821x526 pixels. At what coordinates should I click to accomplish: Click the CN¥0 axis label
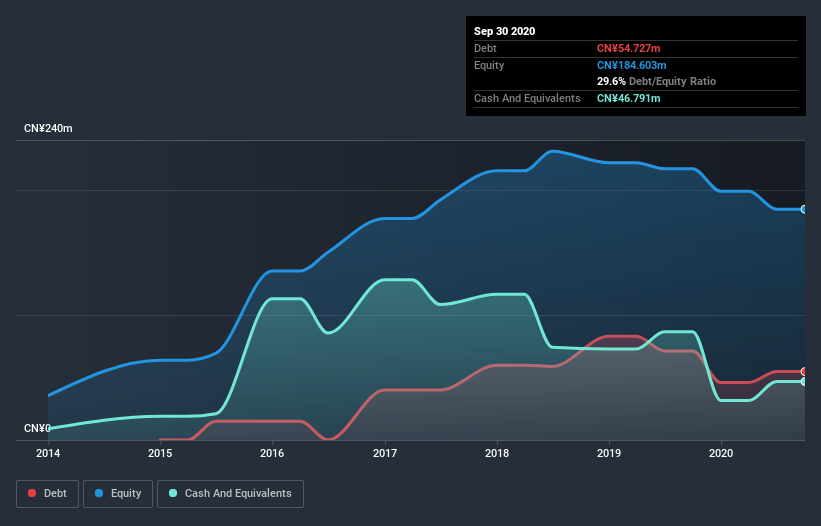[38, 428]
